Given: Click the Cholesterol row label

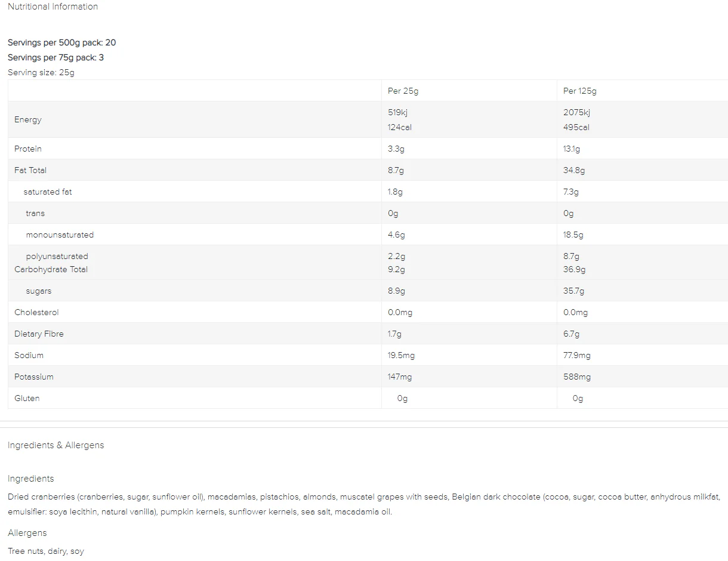Looking at the screenshot, I should point(36,312).
